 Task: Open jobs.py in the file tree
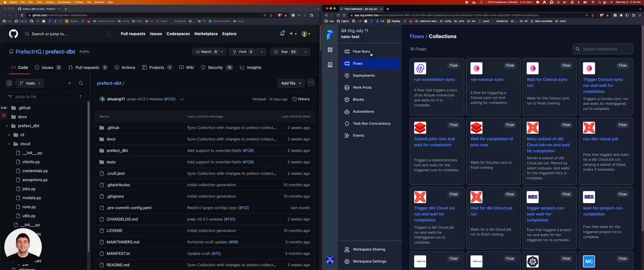coord(29,189)
